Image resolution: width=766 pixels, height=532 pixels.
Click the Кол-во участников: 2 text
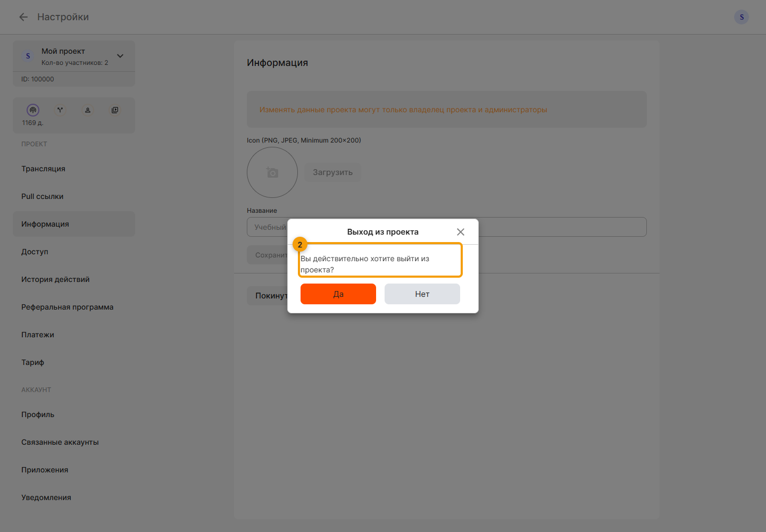[75, 63]
